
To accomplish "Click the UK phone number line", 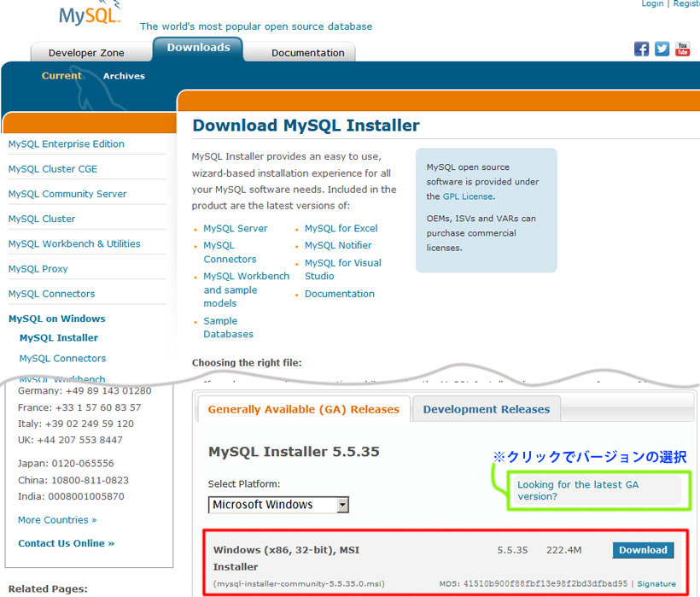I will [x=70, y=440].
